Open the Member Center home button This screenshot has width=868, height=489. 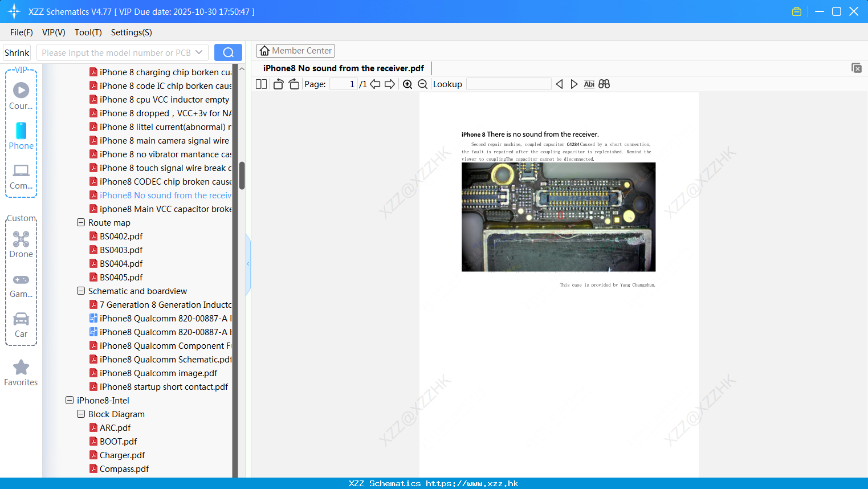[295, 51]
